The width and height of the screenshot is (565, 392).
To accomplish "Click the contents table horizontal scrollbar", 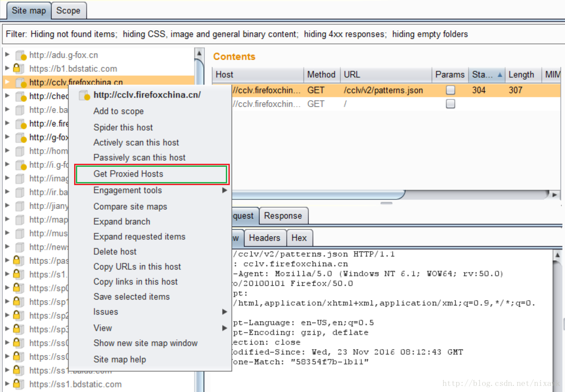I will [x=318, y=194].
